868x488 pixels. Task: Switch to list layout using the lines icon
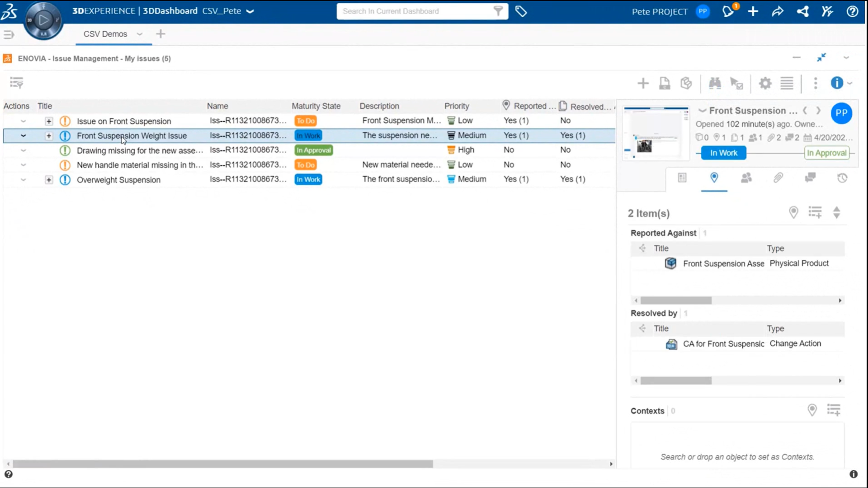787,83
